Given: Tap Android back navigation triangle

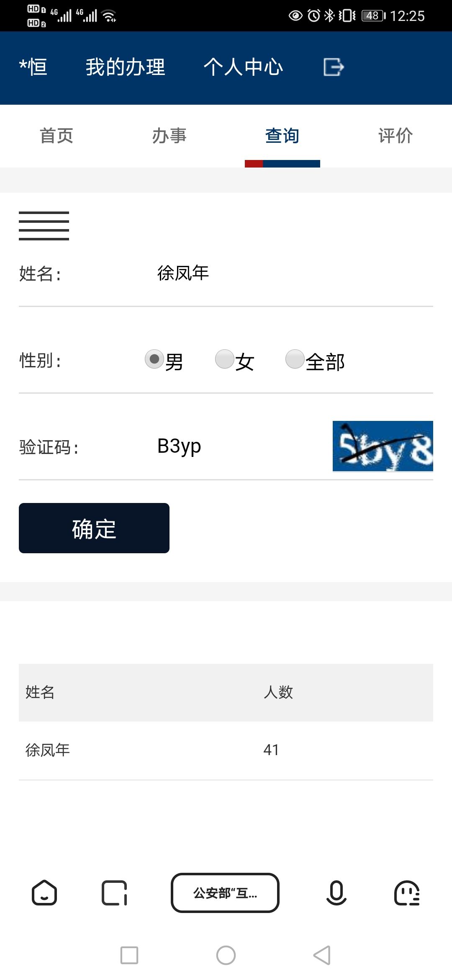Looking at the screenshot, I should click(322, 955).
